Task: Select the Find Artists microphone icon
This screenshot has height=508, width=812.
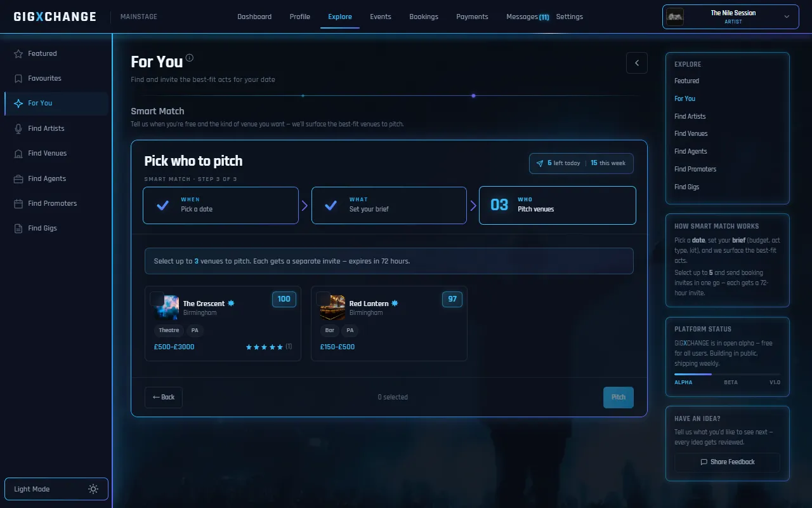Action: (18, 129)
